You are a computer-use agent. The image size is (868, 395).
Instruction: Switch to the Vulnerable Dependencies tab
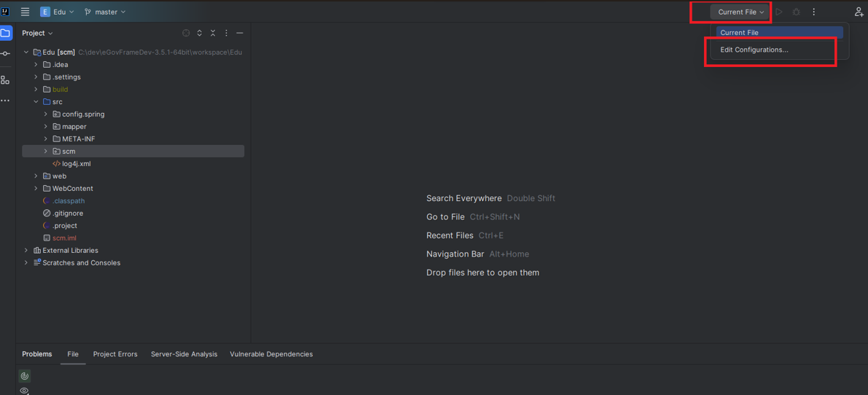(271, 354)
